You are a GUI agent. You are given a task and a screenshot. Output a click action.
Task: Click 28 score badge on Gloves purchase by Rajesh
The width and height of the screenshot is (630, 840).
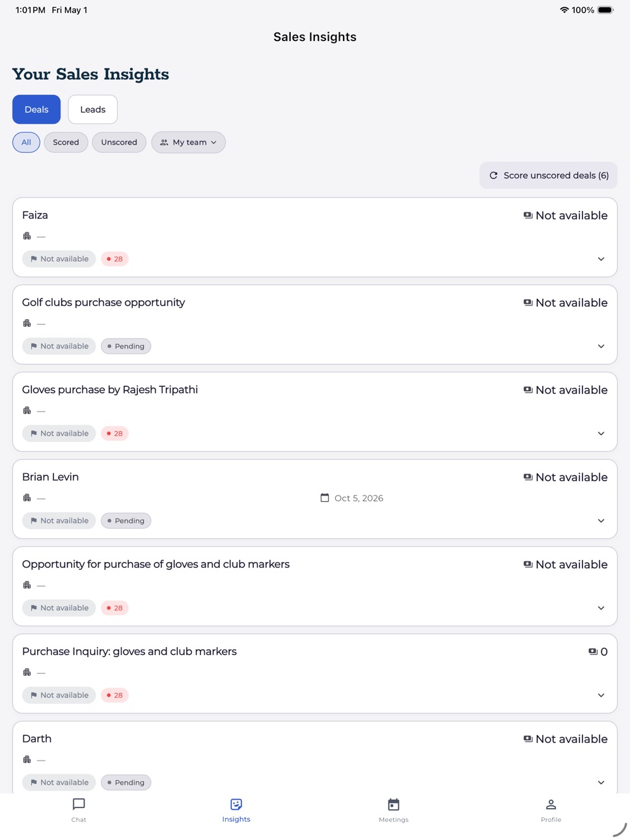tap(115, 434)
